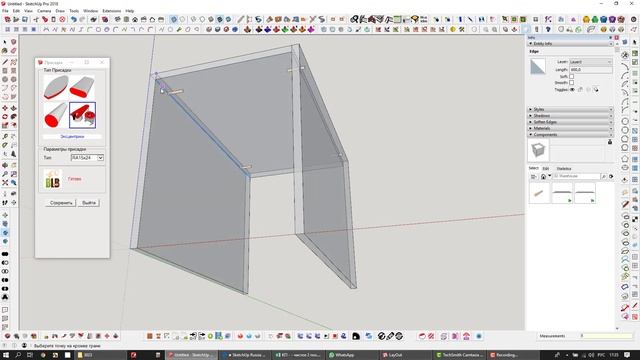The image size is (640, 360).
Task: Open the Extensions menu
Action: pos(111,11)
